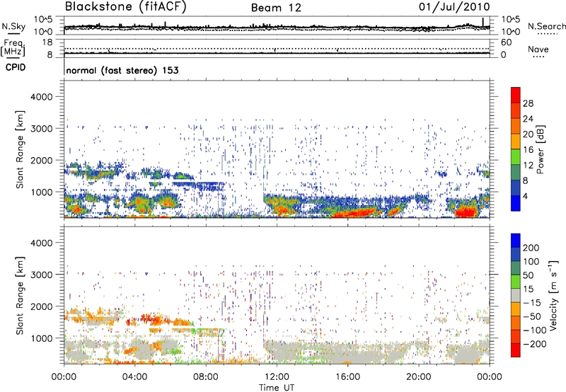566x392 pixels.
Task: Click the "20:00" time tick label
Action: tap(418, 377)
